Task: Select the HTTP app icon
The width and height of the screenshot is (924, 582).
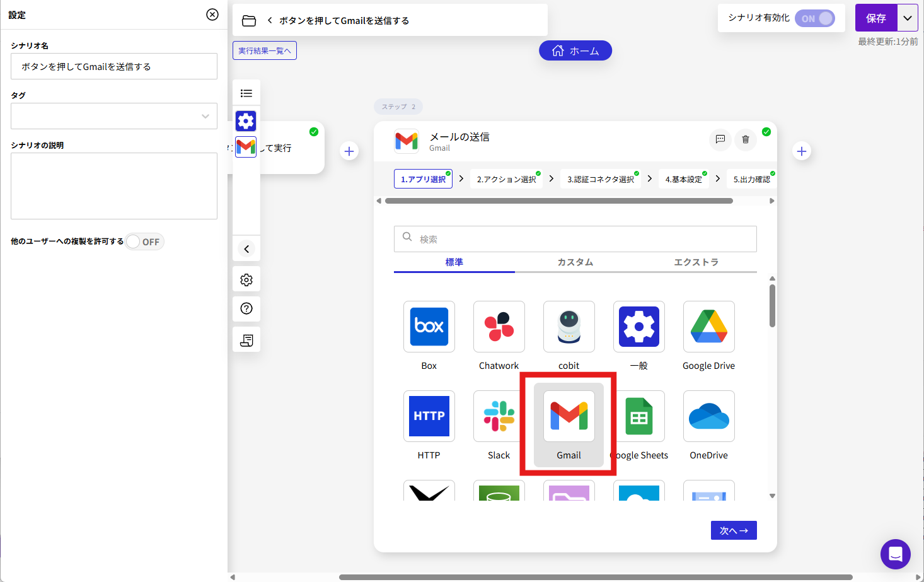Action: point(429,416)
